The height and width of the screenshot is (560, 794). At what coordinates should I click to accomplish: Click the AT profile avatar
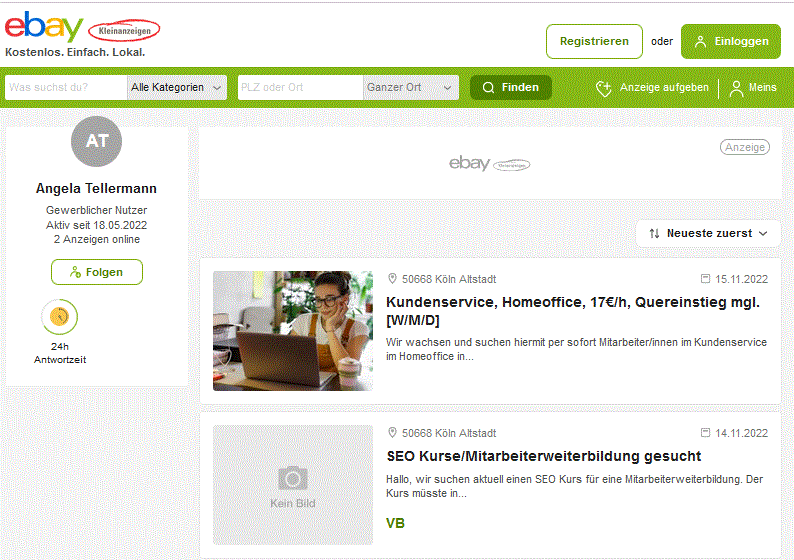(96, 141)
